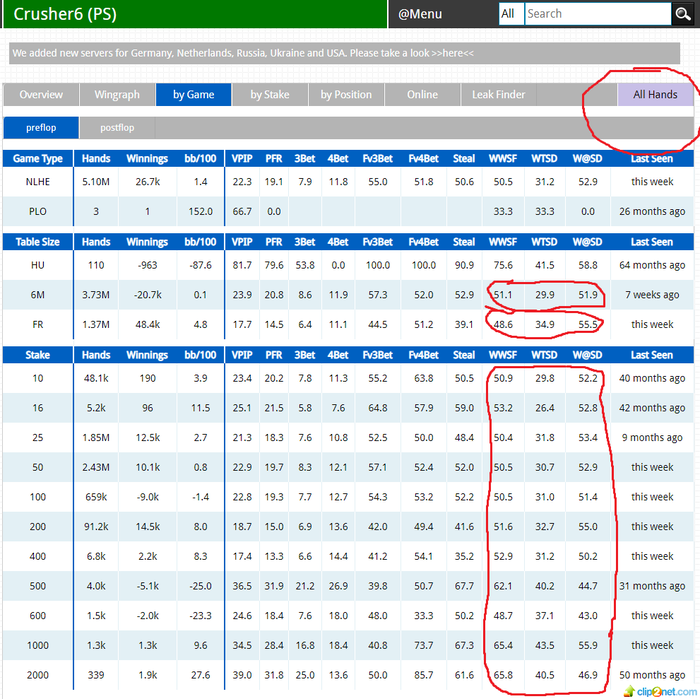Click the stake 200 row label
The image size is (700, 699).
[x=38, y=527]
